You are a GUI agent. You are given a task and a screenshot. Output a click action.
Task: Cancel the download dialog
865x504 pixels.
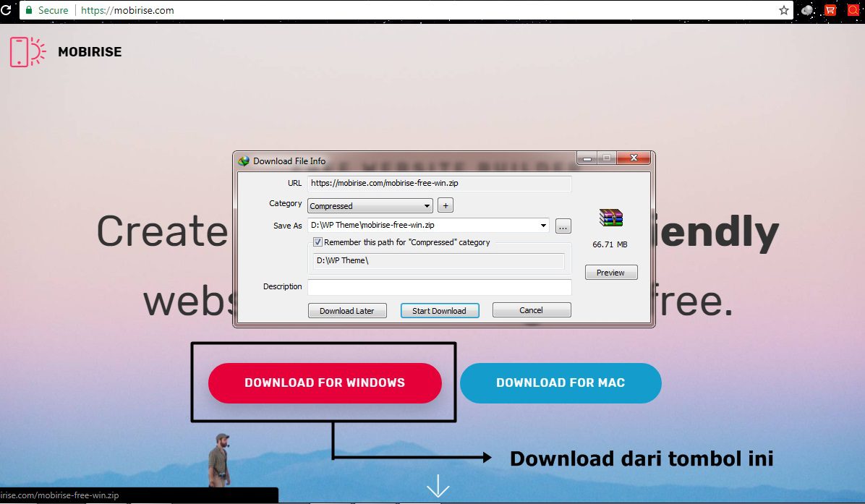coord(532,310)
